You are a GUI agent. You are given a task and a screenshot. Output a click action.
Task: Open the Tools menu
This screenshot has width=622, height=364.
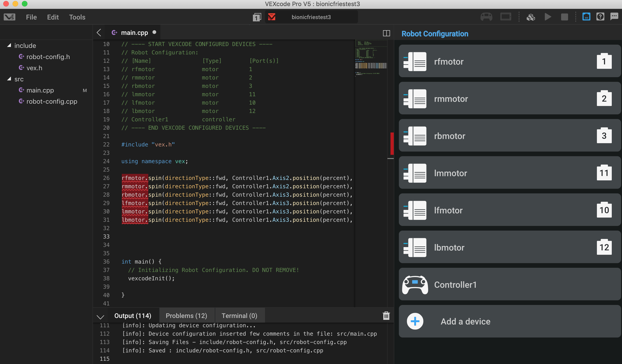tap(77, 17)
